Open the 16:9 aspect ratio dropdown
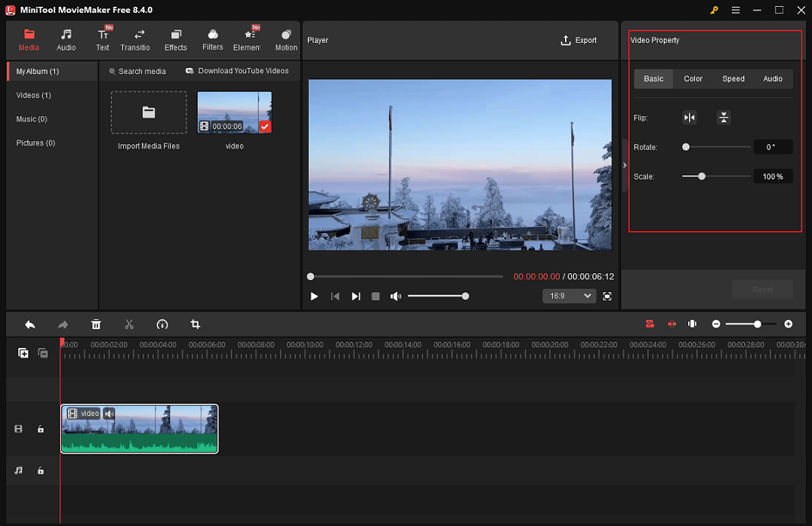The width and height of the screenshot is (812, 526). click(569, 296)
